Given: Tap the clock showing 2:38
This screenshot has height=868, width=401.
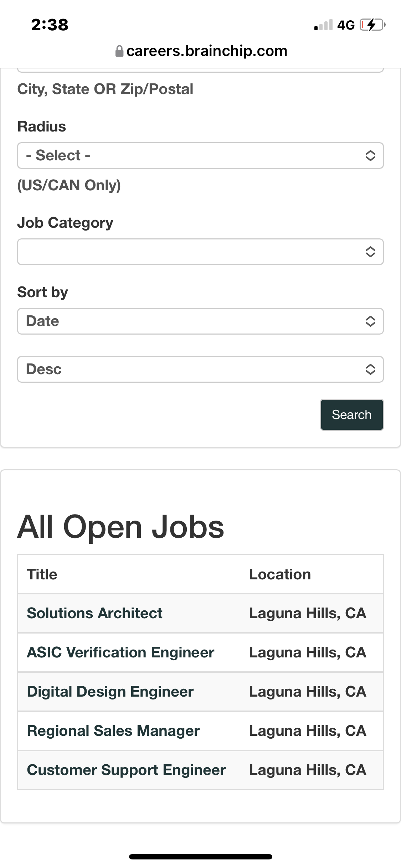Looking at the screenshot, I should [x=50, y=25].
